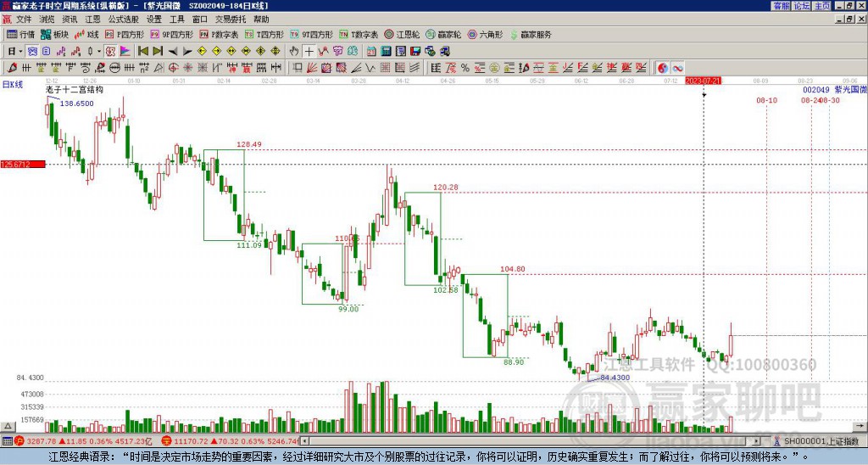Click the 08-10 forecast date marker
The height and width of the screenshot is (465, 868).
click(x=766, y=100)
